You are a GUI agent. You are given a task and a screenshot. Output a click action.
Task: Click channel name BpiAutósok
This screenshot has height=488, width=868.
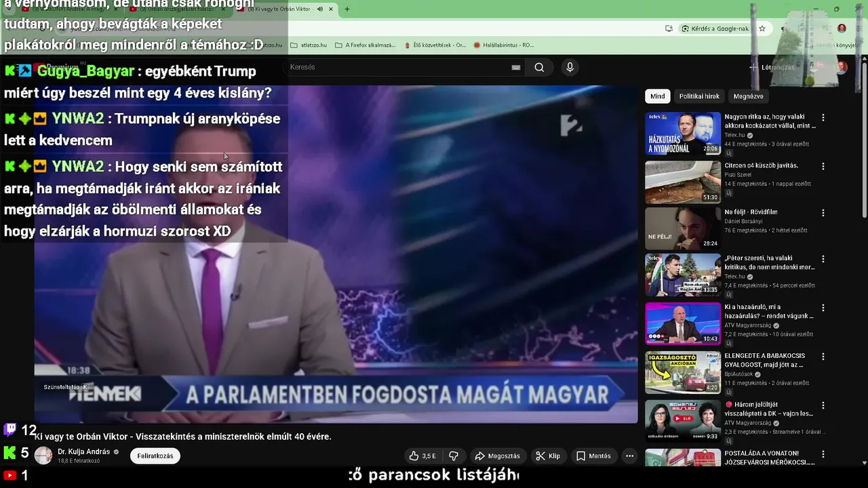coord(740,374)
